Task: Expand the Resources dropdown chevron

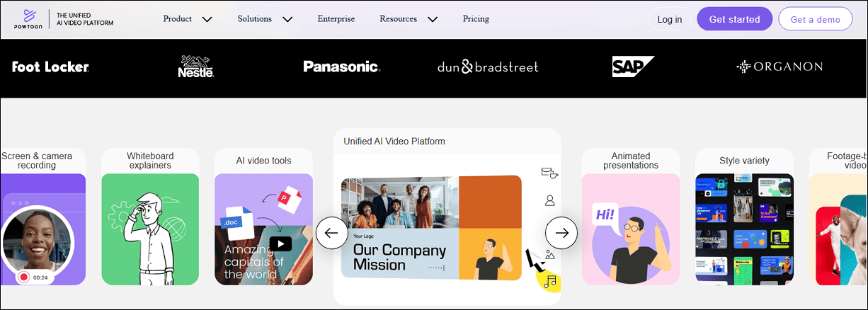Action: [x=433, y=20]
